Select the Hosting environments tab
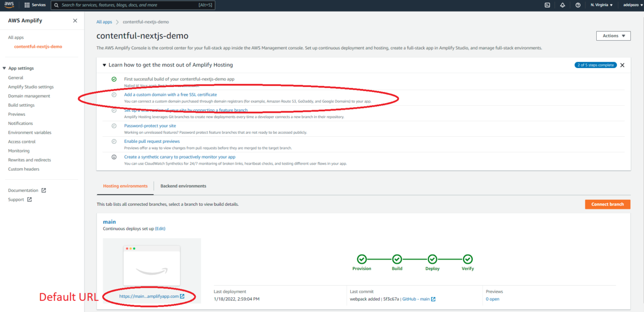644x312 pixels. [x=125, y=185]
